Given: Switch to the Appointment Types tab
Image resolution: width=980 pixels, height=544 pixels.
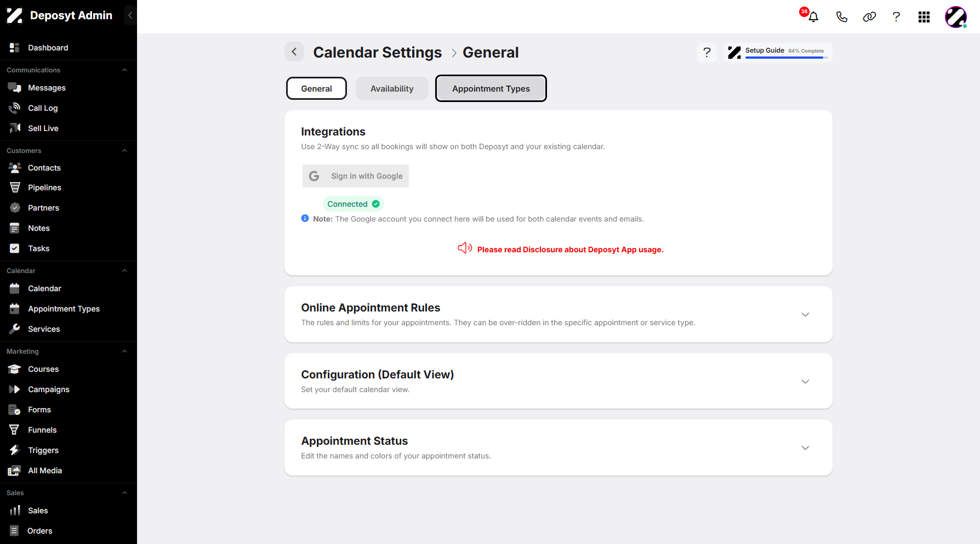Looking at the screenshot, I should click(491, 88).
